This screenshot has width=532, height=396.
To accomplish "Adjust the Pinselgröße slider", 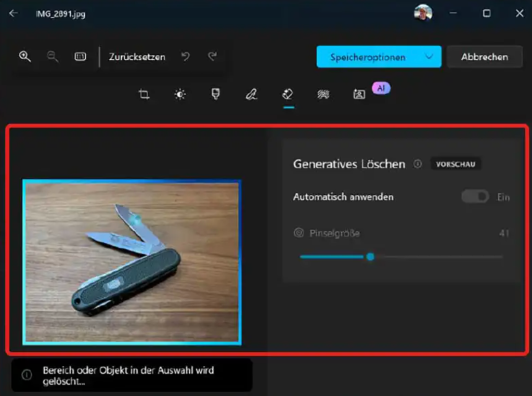I will pos(370,256).
